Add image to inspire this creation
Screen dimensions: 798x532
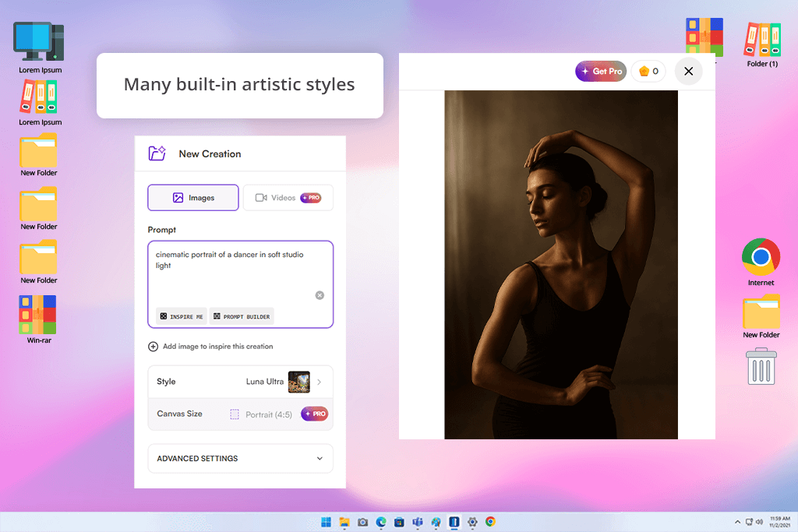210,347
